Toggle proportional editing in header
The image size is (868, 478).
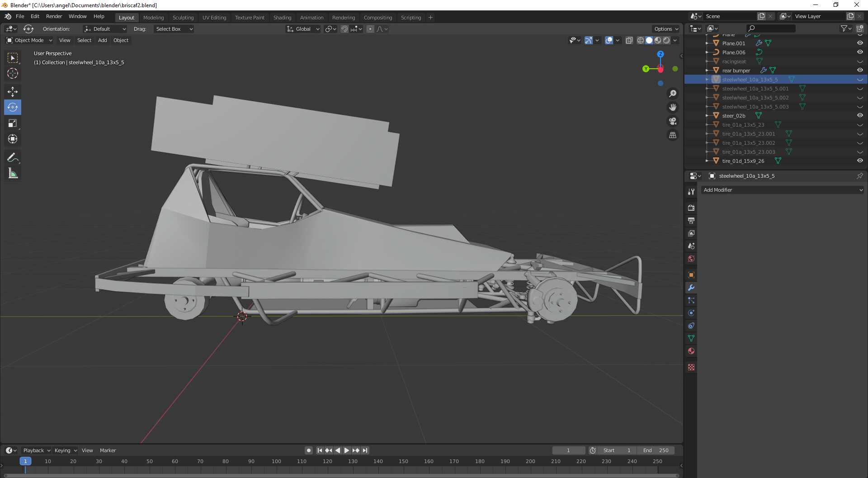tap(370, 29)
